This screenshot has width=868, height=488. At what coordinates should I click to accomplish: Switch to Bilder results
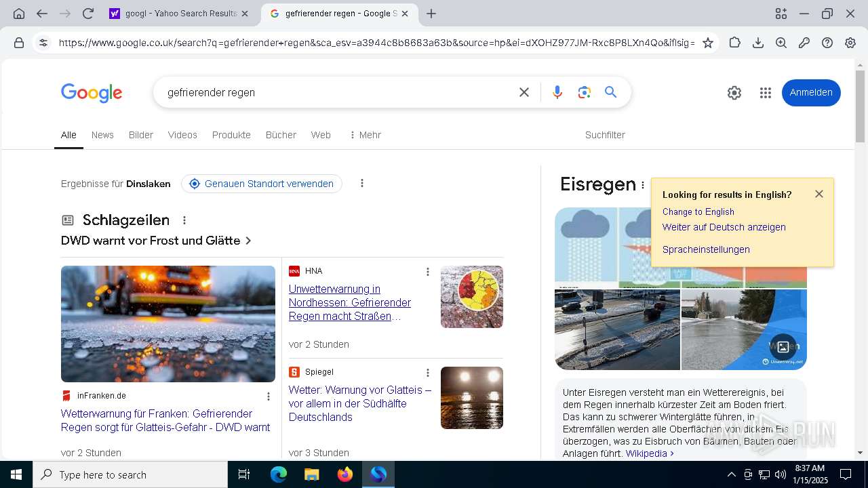click(141, 135)
